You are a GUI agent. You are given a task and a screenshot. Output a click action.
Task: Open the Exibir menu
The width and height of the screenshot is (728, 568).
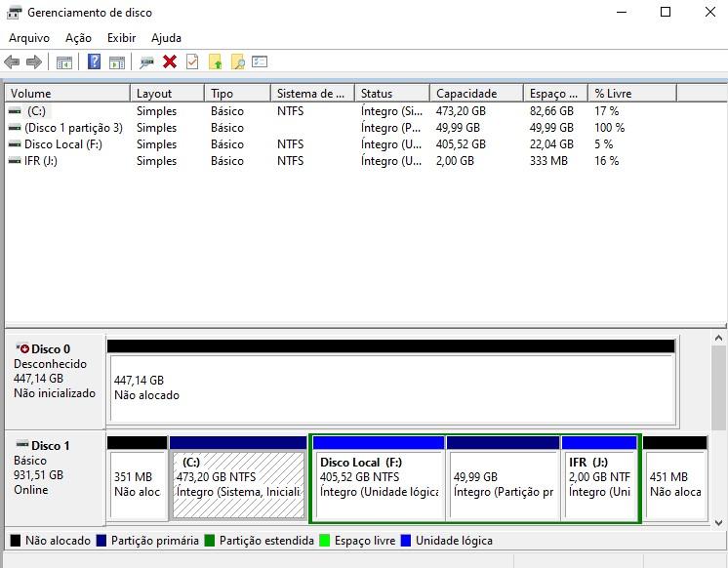(121, 38)
